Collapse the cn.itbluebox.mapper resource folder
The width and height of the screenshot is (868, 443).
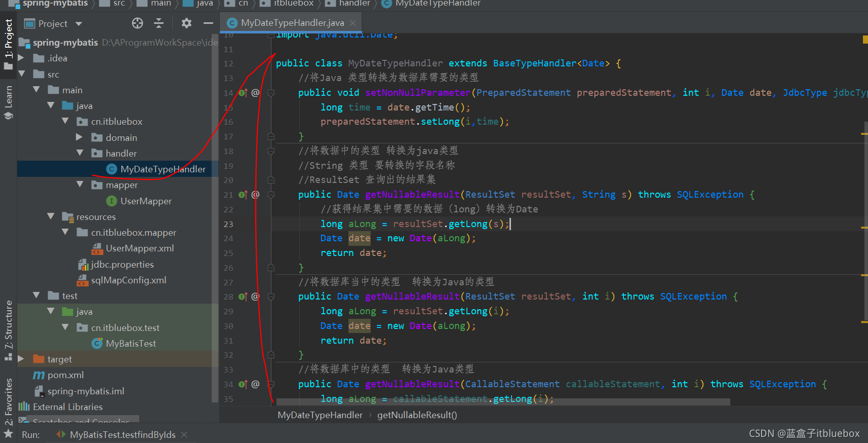coord(65,232)
